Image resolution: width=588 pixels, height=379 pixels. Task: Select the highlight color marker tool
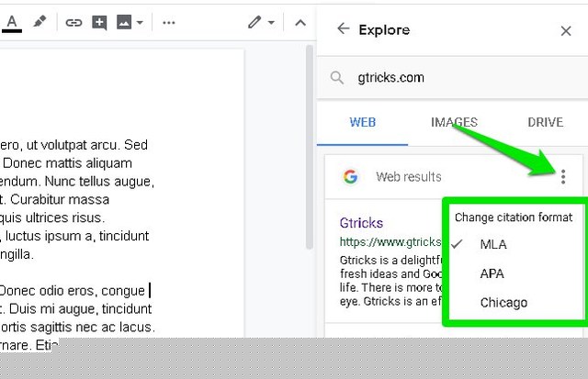40,22
